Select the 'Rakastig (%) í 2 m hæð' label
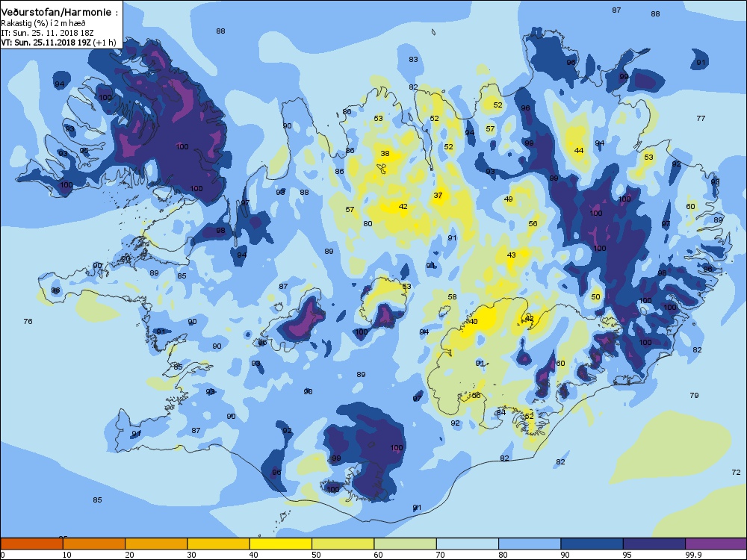 pyautogui.click(x=43, y=23)
